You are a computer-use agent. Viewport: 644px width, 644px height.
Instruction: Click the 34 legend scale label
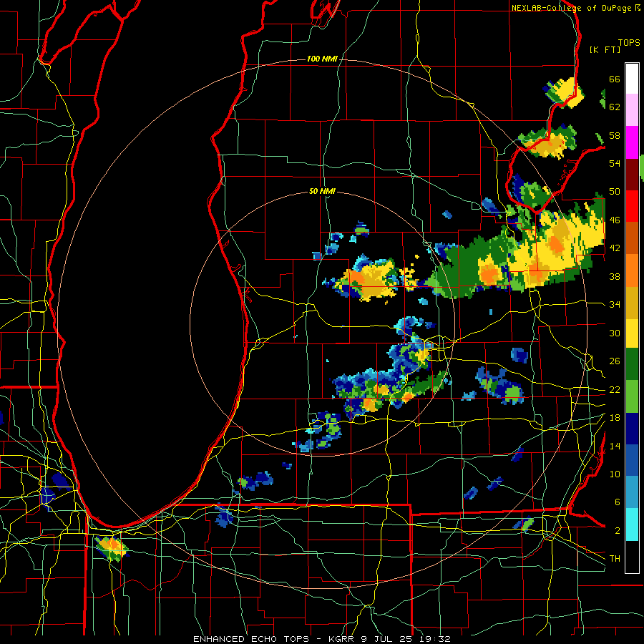pyautogui.click(x=615, y=305)
